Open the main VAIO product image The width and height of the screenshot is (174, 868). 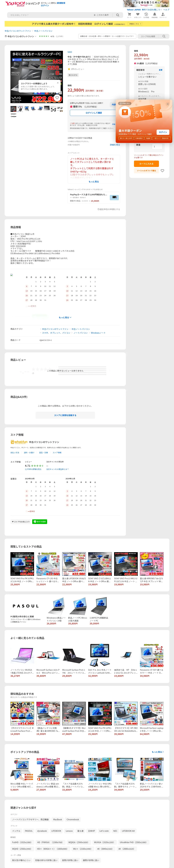[x=37, y=77]
